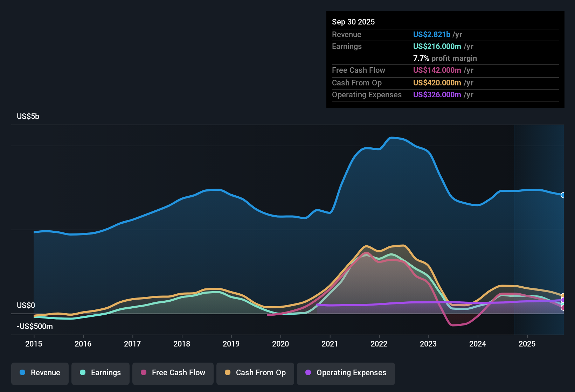Viewport: 575px width, 392px height.
Task: Click the Free Cash Flow endpoint marker
Action: tap(563, 307)
